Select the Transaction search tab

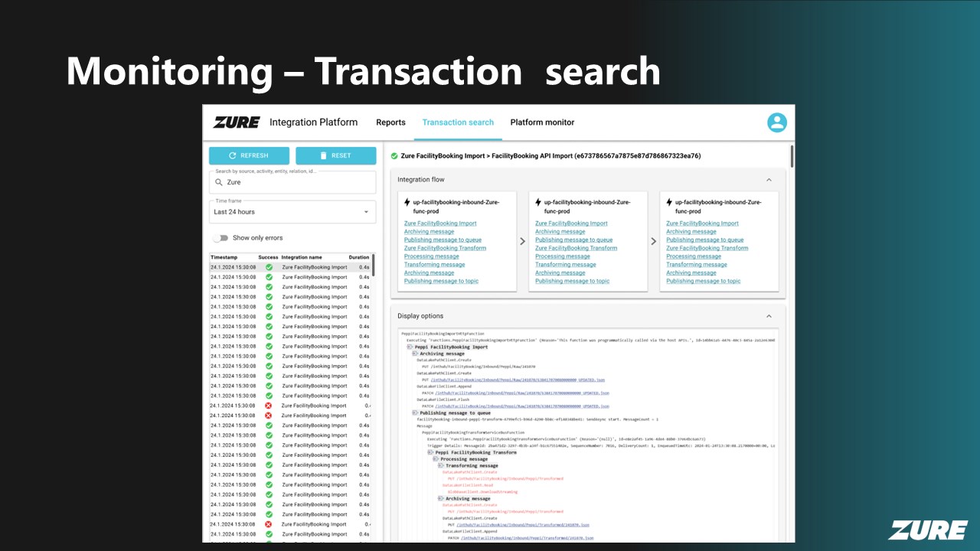458,122
